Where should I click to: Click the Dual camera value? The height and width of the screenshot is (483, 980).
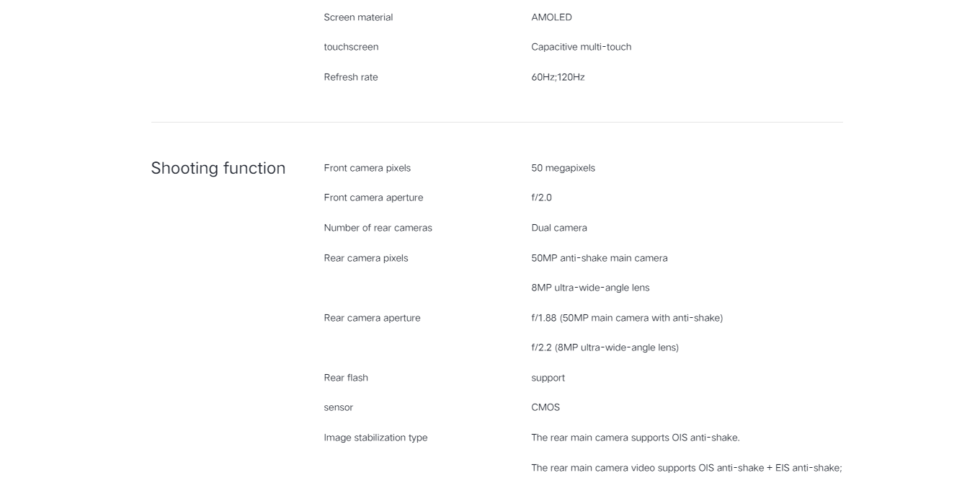coord(559,228)
